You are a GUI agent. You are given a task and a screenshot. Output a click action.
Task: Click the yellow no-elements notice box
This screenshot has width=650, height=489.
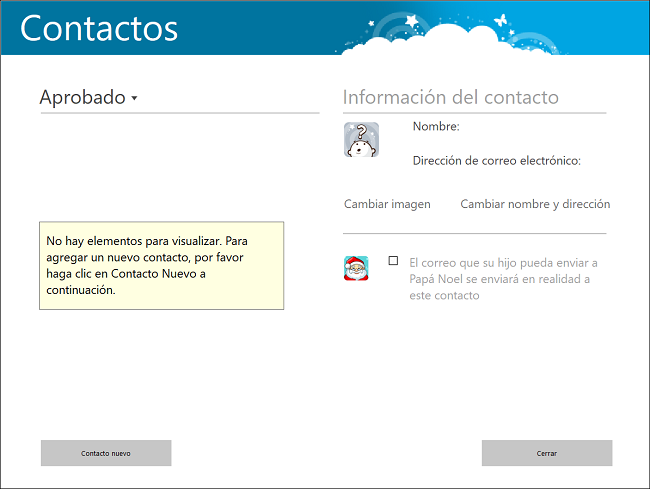[x=161, y=266]
